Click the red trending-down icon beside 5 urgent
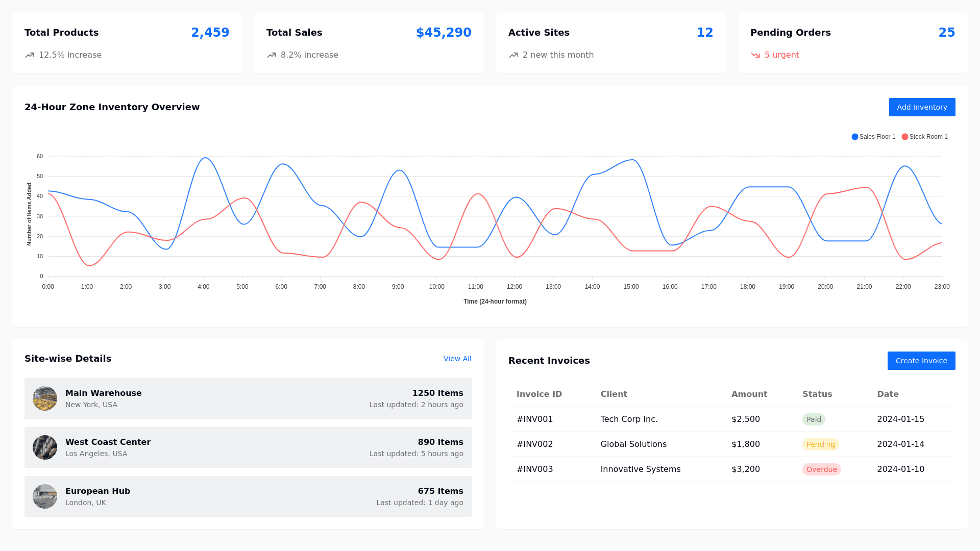980x551 pixels. tap(755, 55)
